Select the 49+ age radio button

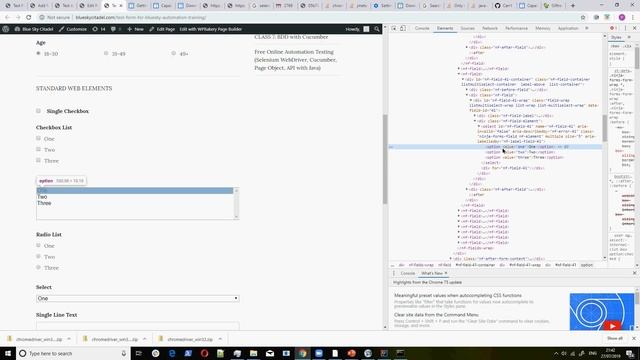(174, 53)
